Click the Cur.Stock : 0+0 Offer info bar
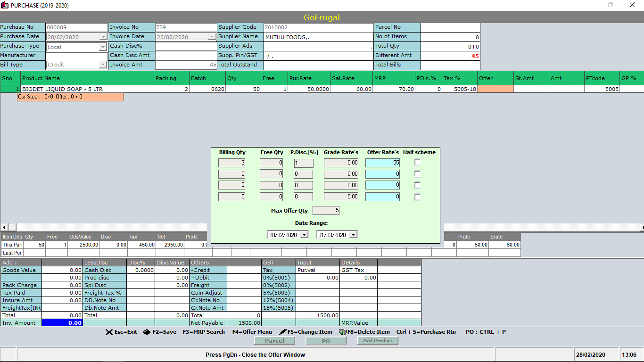The image size is (644, 362). pos(71,97)
